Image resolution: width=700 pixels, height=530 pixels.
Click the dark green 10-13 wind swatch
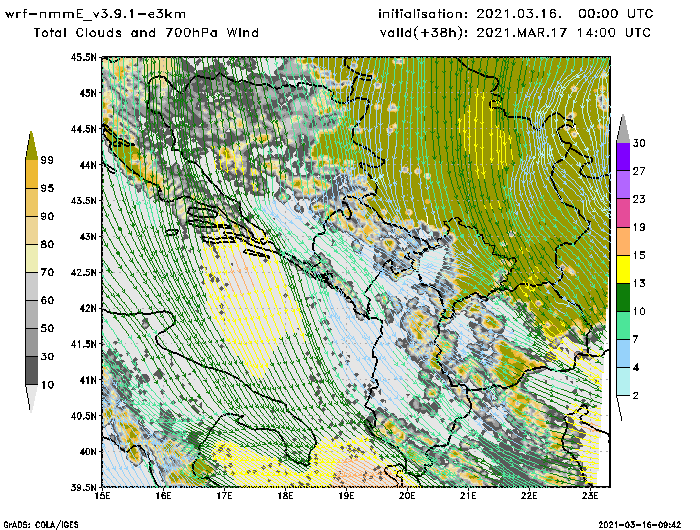[x=623, y=297]
